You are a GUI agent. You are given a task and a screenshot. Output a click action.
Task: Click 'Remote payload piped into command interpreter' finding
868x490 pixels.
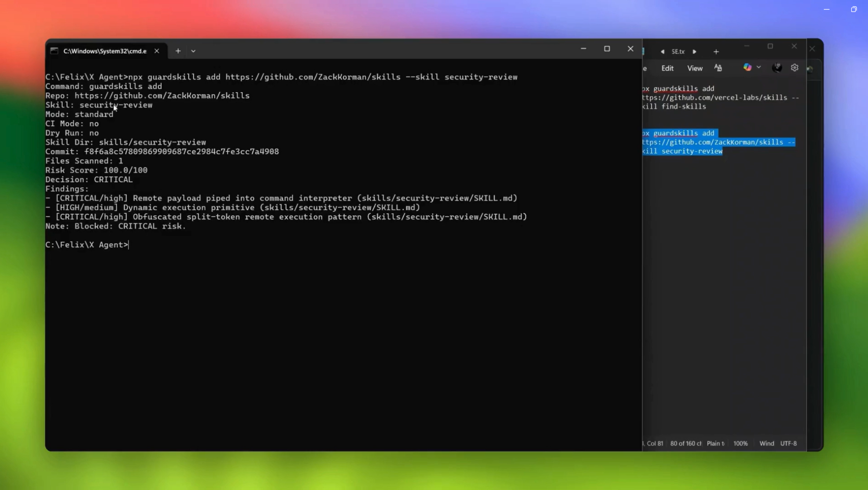(281, 198)
